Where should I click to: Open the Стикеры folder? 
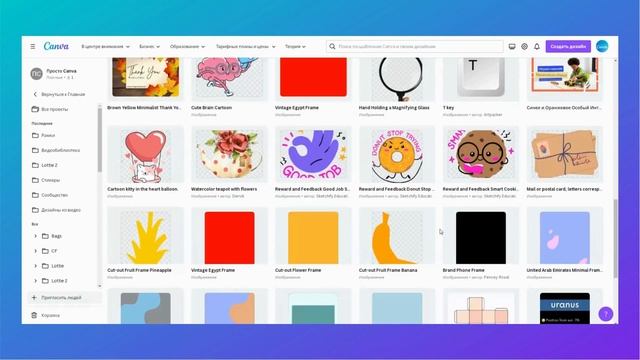pos(46,180)
